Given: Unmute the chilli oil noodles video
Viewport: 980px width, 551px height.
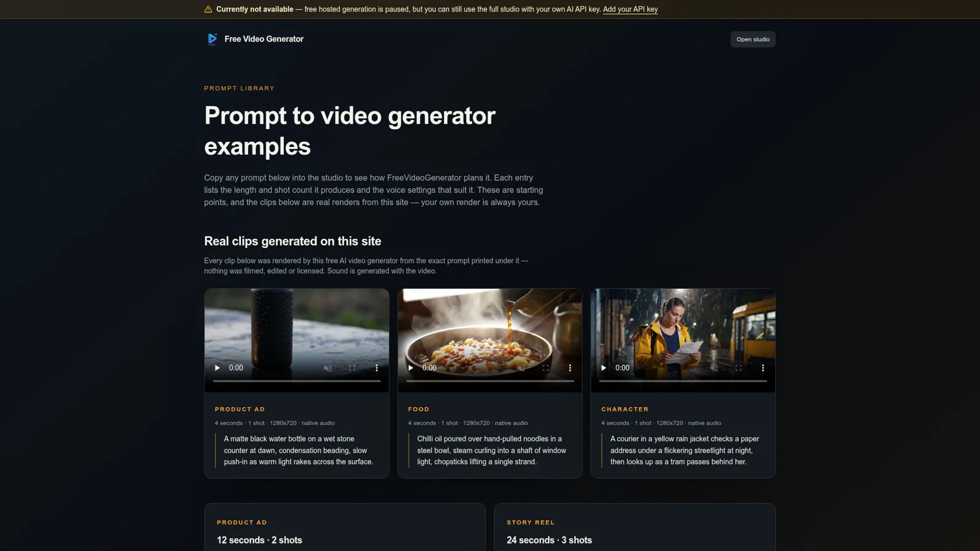Looking at the screenshot, I should click(521, 368).
